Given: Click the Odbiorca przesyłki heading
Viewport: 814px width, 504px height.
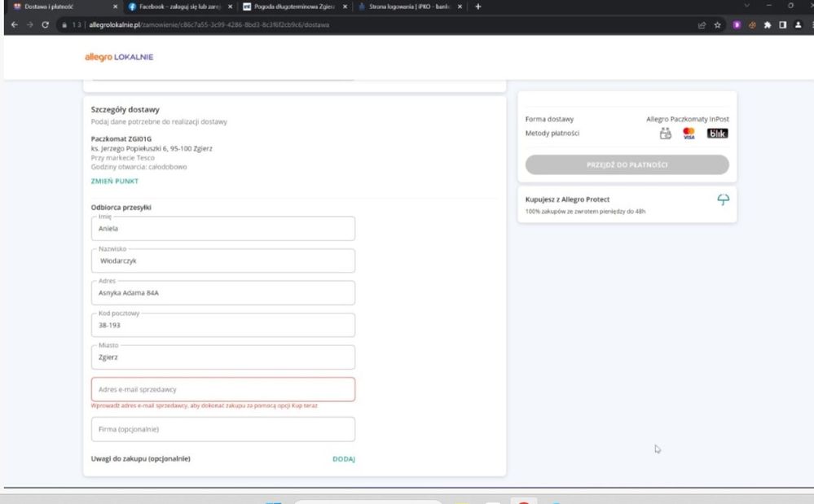Looking at the screenshot, I should [121, 208].
